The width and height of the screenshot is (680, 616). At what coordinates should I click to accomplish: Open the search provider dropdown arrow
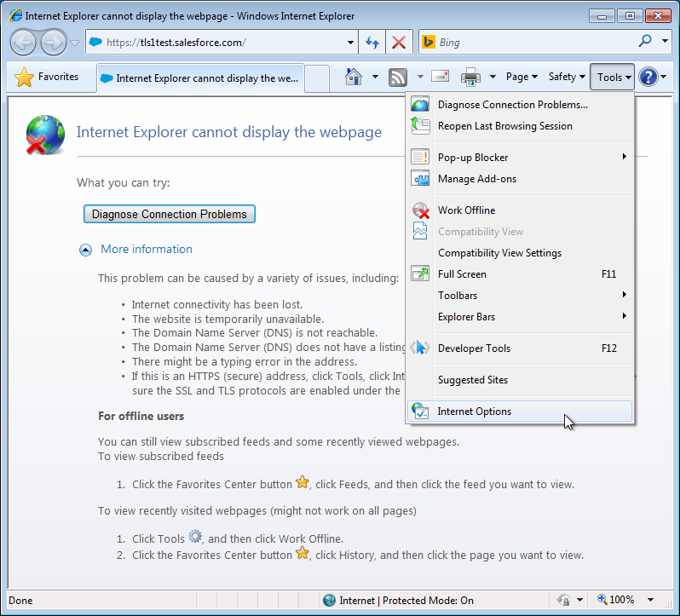point(665,41)
